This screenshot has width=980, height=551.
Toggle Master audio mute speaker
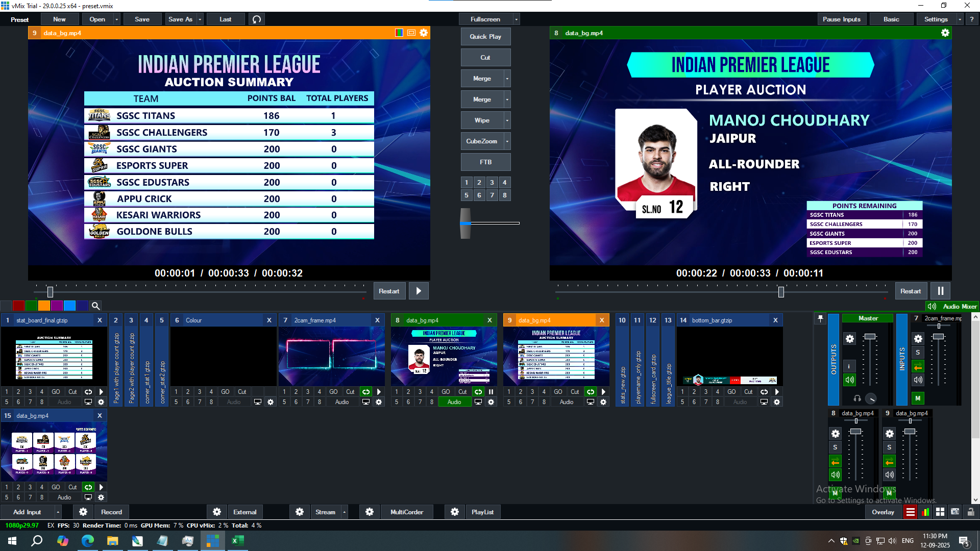point(849,380)
